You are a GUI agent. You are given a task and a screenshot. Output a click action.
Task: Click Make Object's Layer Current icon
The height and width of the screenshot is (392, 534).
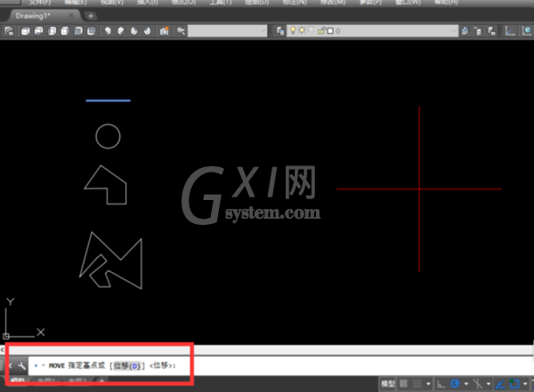(x=465, y=31)
